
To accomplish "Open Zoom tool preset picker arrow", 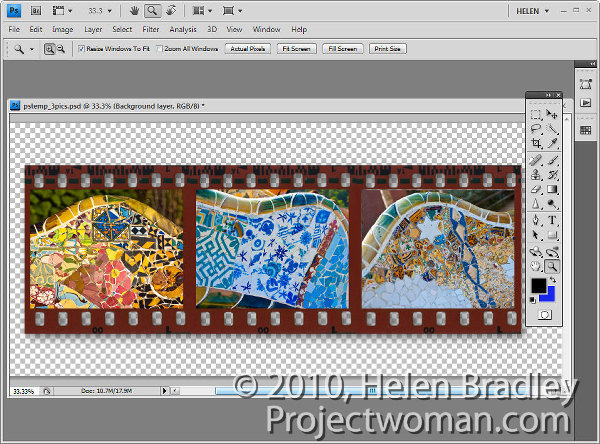I will tap(32, 49).
